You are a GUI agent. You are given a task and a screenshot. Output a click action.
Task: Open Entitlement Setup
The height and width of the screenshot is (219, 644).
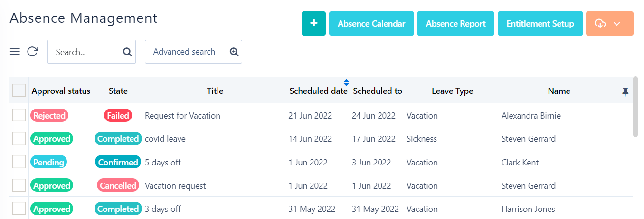[540, 24]
